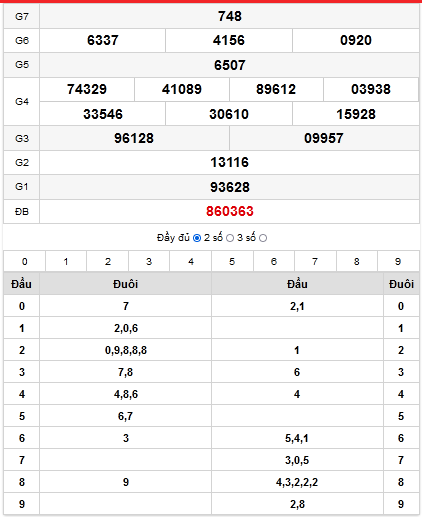
Task: Choose digit 3 in number filter row
Action: coord(149,262)
